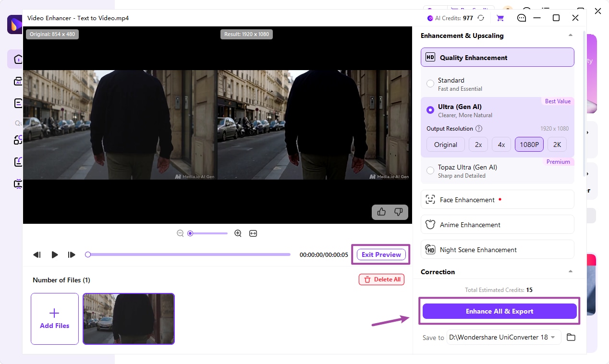Click the Exit Preview button
Viewport: 609px width, 364px height.
[381, 255]
